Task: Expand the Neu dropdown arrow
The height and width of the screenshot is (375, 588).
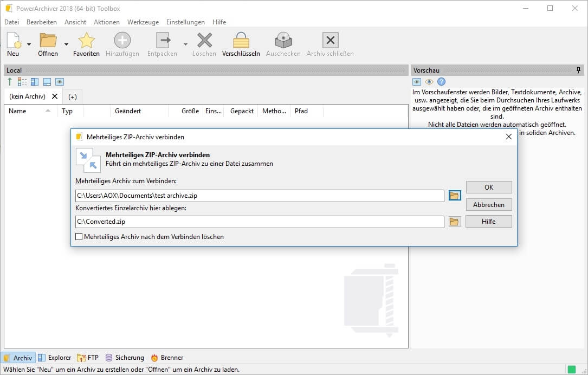Action: (29, 44)
